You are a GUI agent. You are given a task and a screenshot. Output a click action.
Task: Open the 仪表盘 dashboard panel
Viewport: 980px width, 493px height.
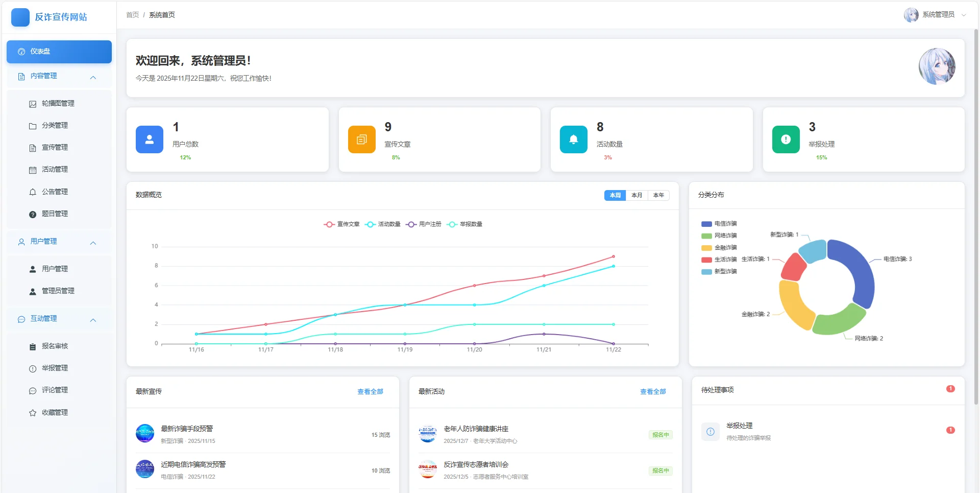coord(59,52)
